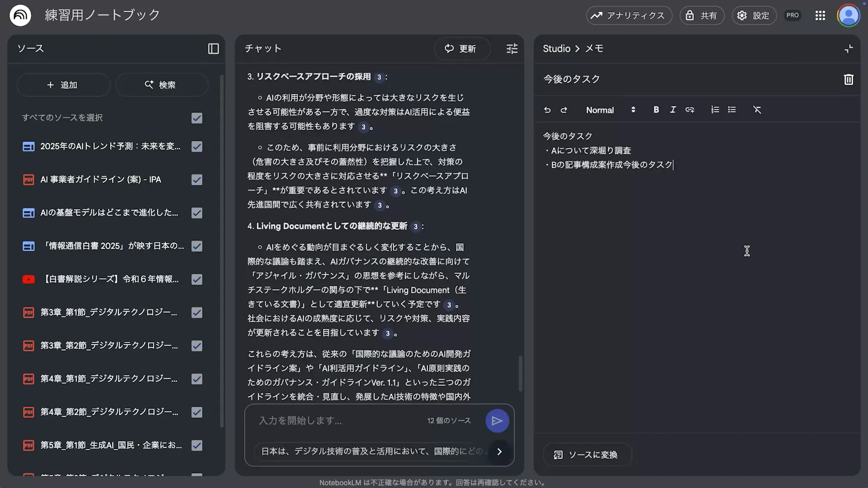Uncheck すべてのソースを選択 to deselect all sources
The image size is (868, 488).
[196, 118]
